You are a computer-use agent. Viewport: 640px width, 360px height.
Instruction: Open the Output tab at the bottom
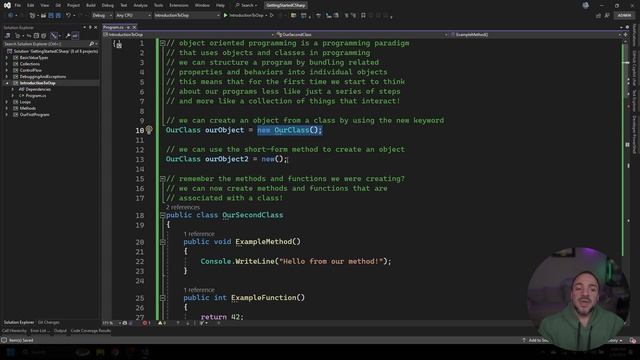(x=60, y=331)
